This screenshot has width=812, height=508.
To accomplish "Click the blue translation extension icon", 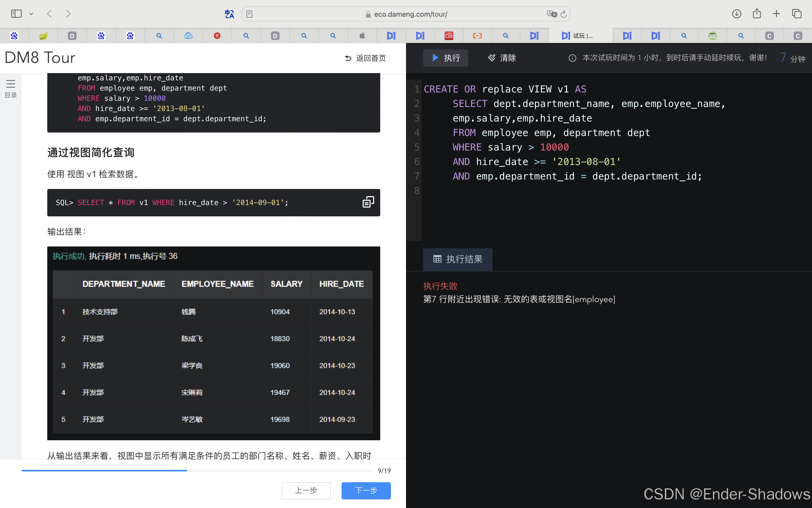I will coord(230,14).
